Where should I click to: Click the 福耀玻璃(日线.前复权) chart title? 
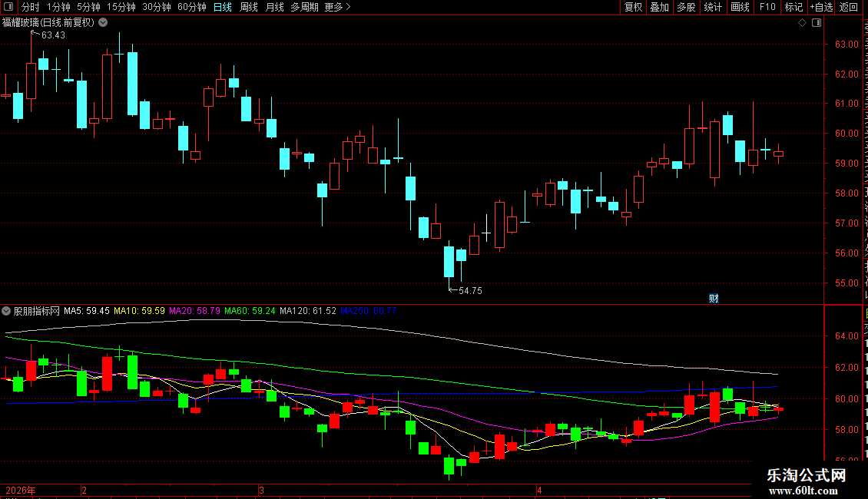coord(48,22)
